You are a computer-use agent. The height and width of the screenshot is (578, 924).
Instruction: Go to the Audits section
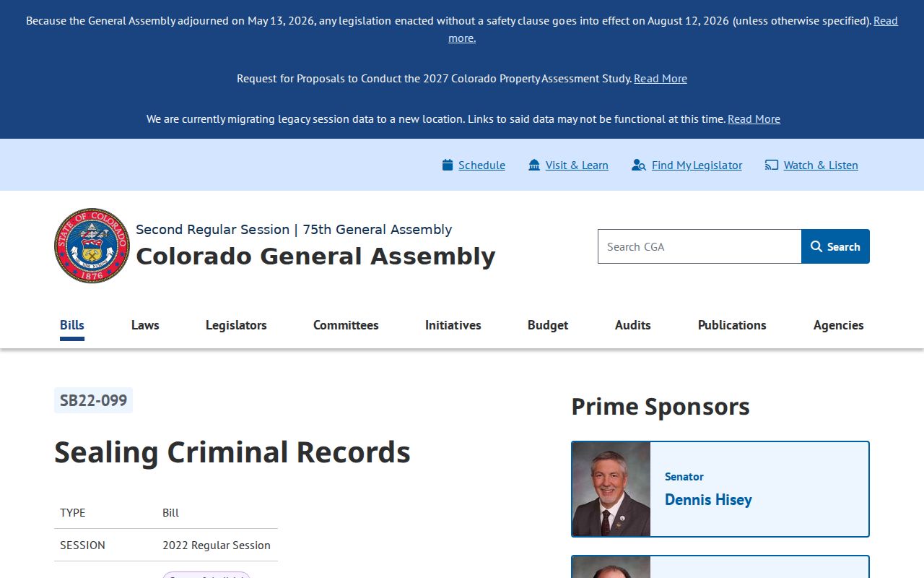633,325
